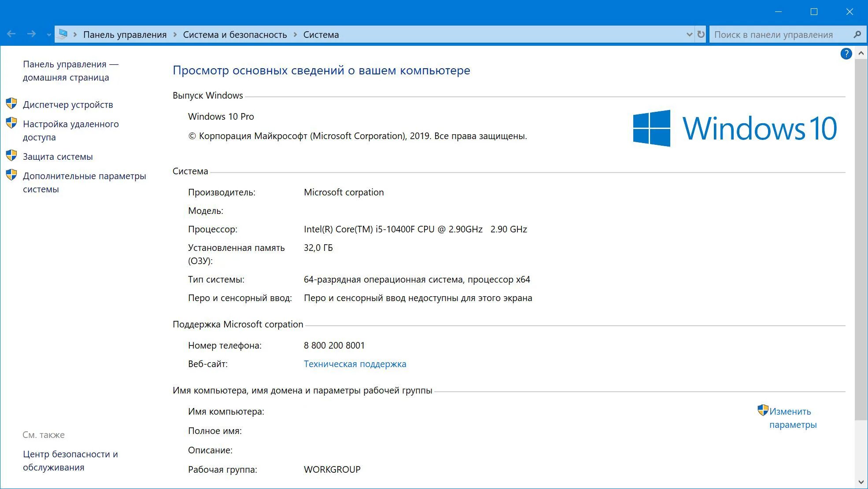The image size is (868, 489).
Task: Select the Панель управления breadcrumb
Action: click(x=125, y=34)
